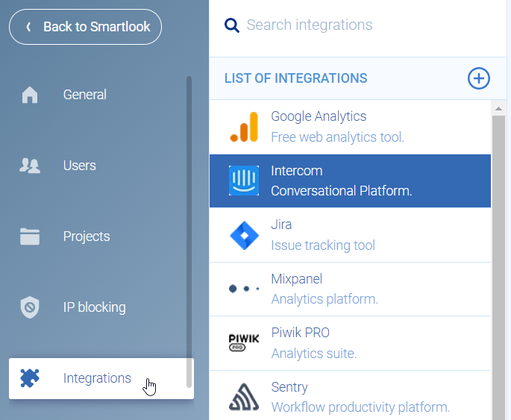Click the Piwik PRO logo
This screenshot has width=511, height=420.
[x=244, y=342]
